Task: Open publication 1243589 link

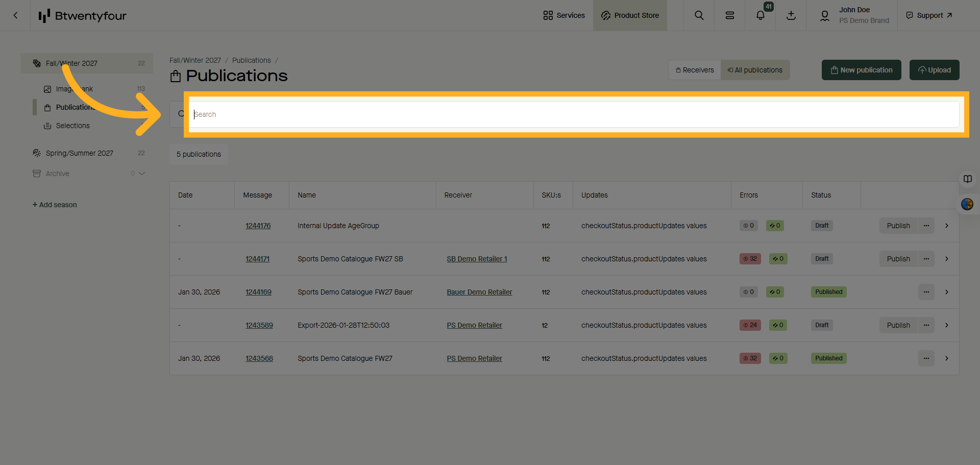Action: tap(259, 325)
